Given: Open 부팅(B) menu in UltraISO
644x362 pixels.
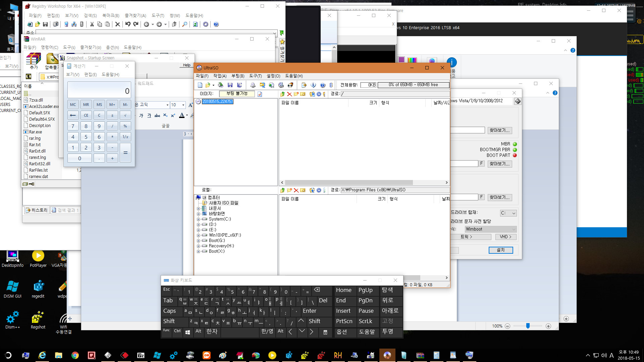Looking at the screenshot, I should [x=238, y=76].
